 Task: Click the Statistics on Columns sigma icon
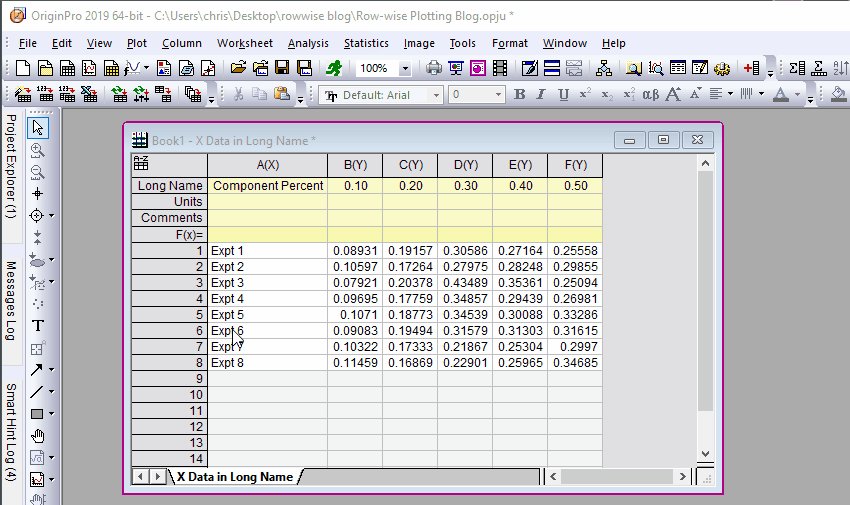tap(797, 68)
